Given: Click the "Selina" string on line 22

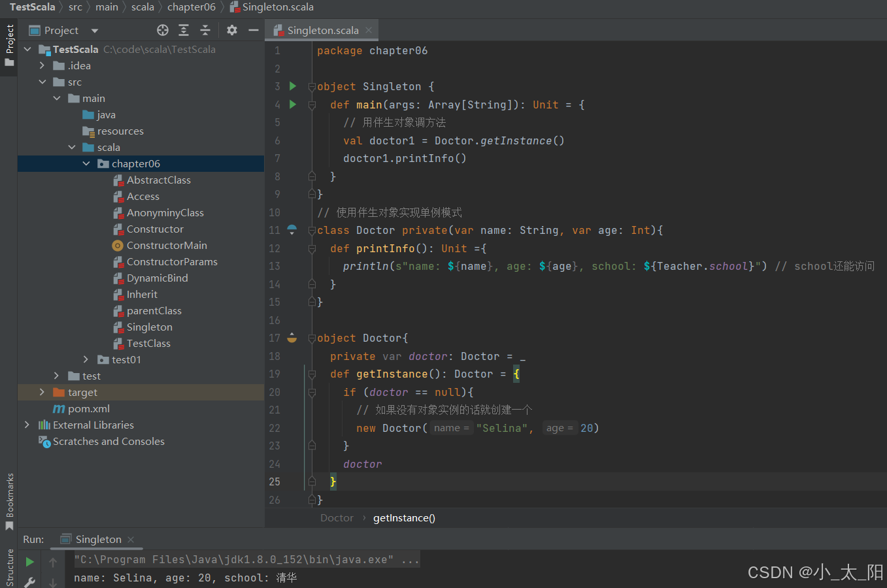Looking at the screenshot, I should pos(501,428).
